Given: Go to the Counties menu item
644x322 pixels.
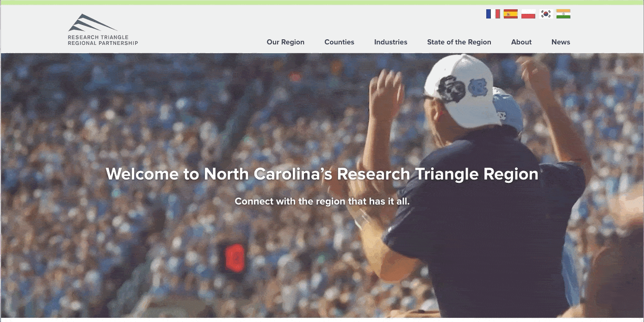Looking at the screenshot, I should point(339,42).
